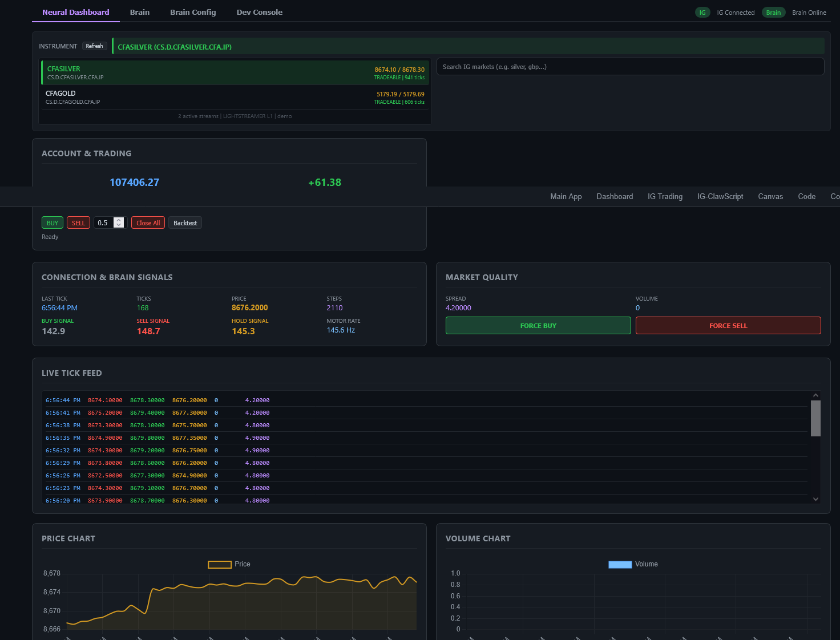The image size is (840, 640).
Task: Navigate to Main App
Action: click(x=566, y=196)
